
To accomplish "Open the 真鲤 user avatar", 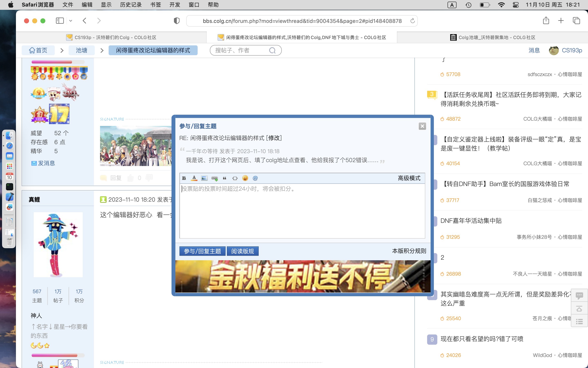I will (58, 245).
